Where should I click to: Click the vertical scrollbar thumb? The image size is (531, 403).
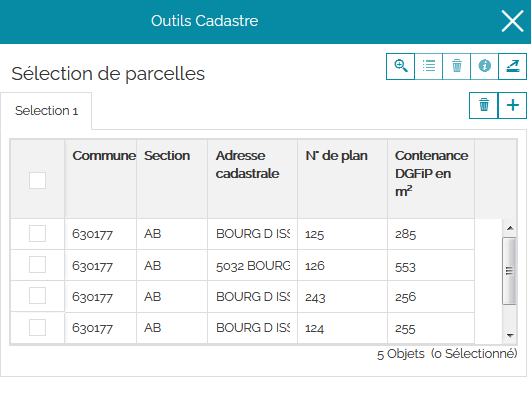click(x=509, y=271)
